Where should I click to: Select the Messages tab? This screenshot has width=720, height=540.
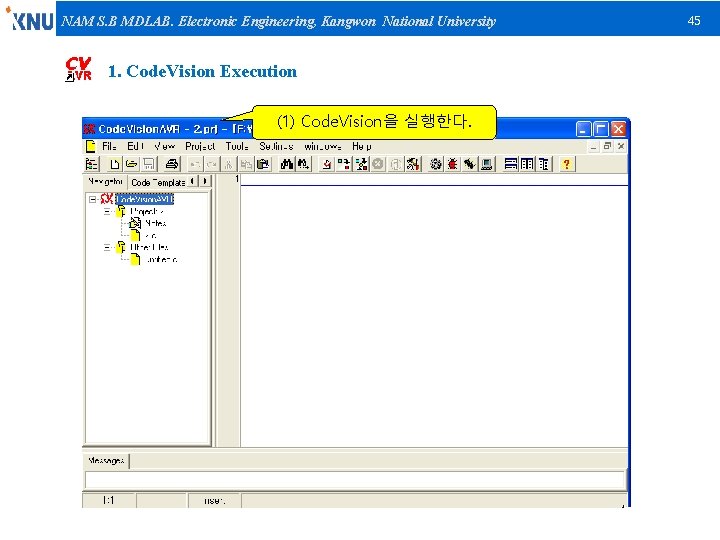pyautogui.click(x=106, y=461)
